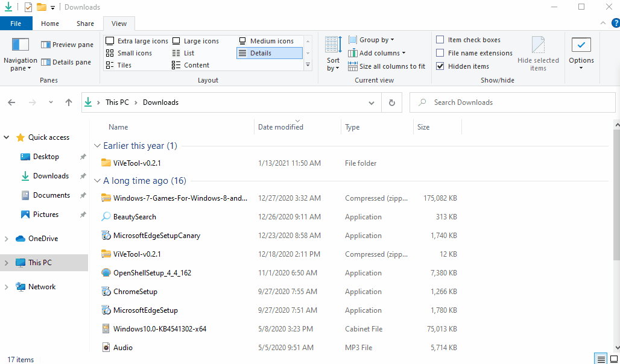Switch to the Home ribbon tab

[x=49, y=23]
